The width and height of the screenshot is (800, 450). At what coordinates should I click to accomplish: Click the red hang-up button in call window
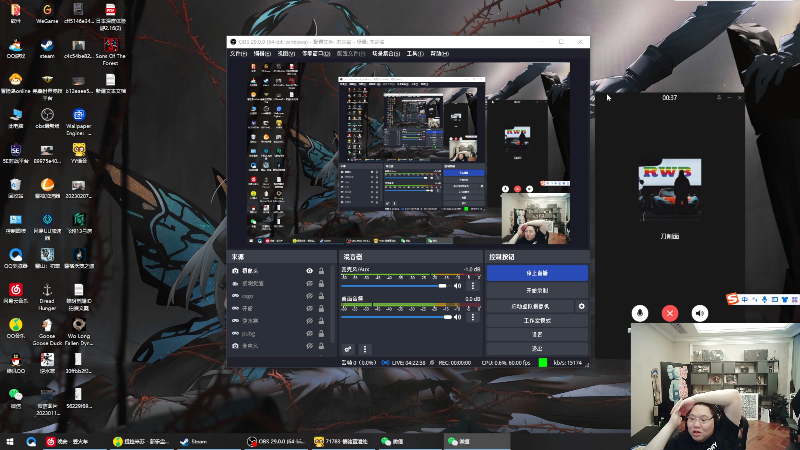point(669,313)
